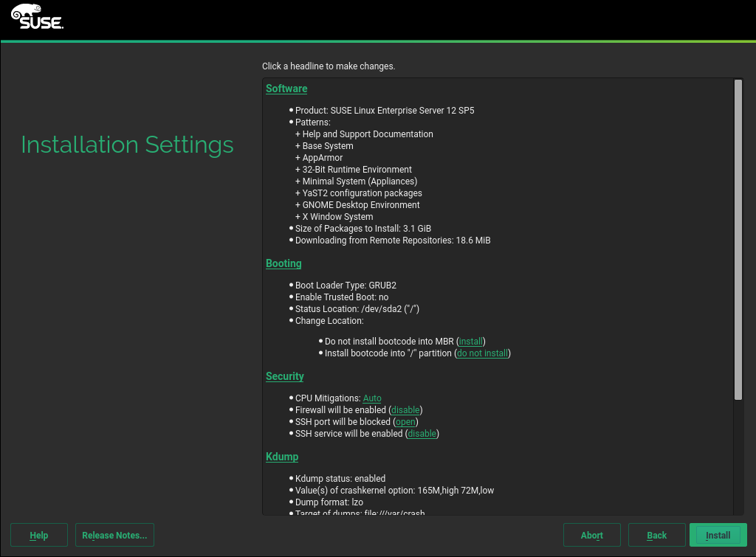Click scrollbar track below the thumb
The image size is (756, 557).
coord(738,457)
